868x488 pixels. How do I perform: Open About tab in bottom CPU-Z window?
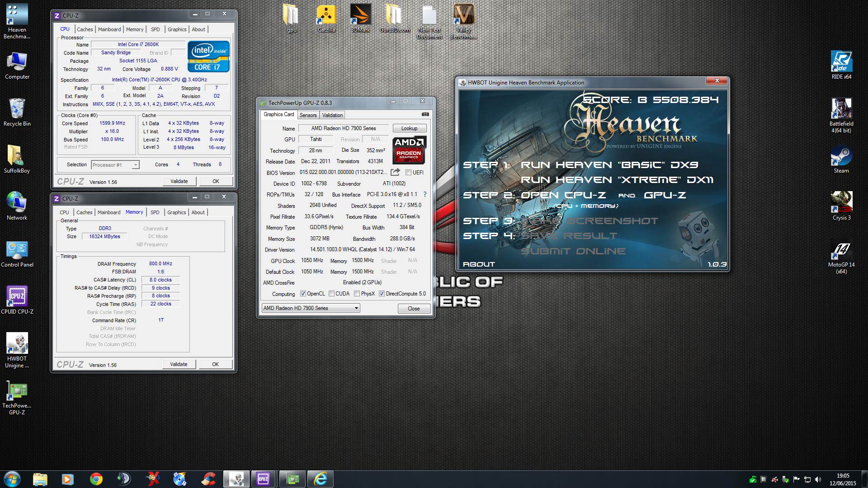click(198, 212)
